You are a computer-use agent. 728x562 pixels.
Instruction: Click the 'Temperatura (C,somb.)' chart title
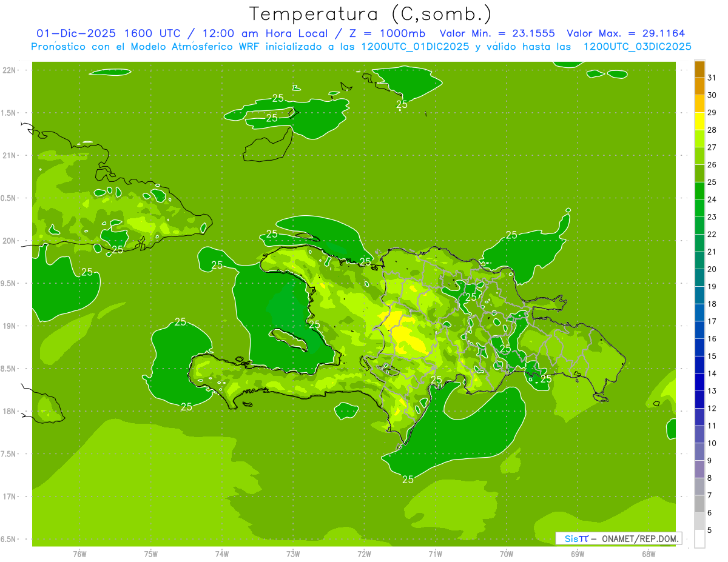(x=371, y=13)
